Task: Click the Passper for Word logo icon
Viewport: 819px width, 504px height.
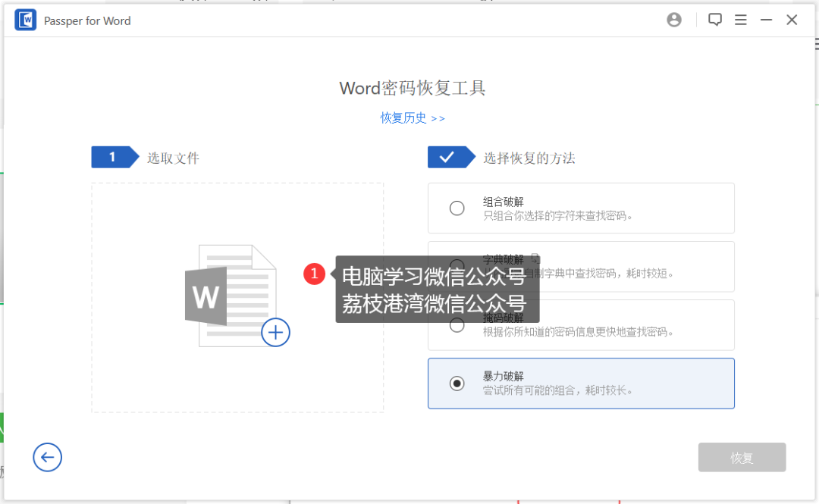Action: point(25,20)
